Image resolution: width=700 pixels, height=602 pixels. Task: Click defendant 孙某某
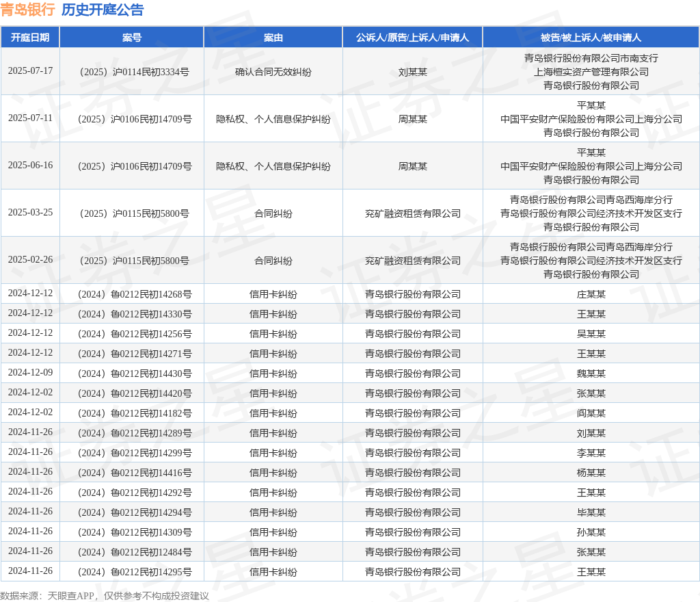tap(591, 532)
